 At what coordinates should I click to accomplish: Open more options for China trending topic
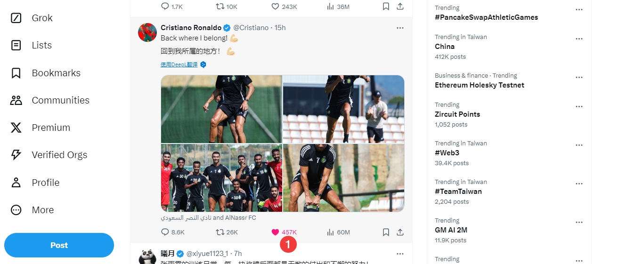(x=579, y=39)
